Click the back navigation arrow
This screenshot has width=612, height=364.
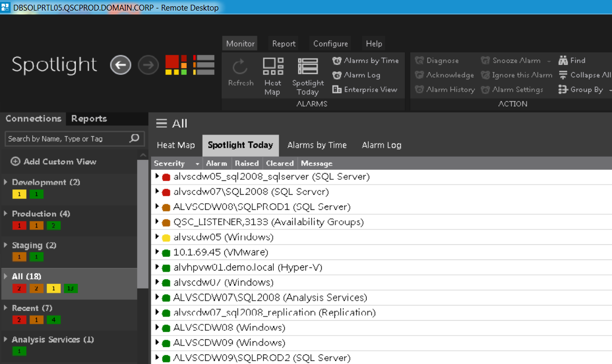[121, 65]
